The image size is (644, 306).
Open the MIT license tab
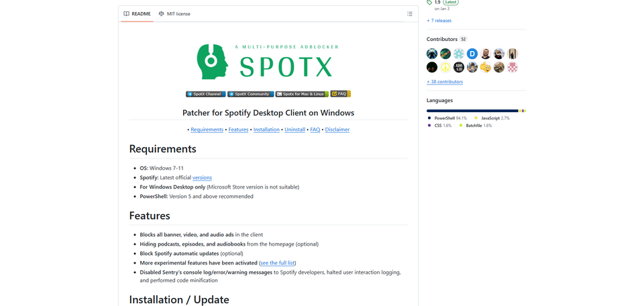(x=174, y=13)
